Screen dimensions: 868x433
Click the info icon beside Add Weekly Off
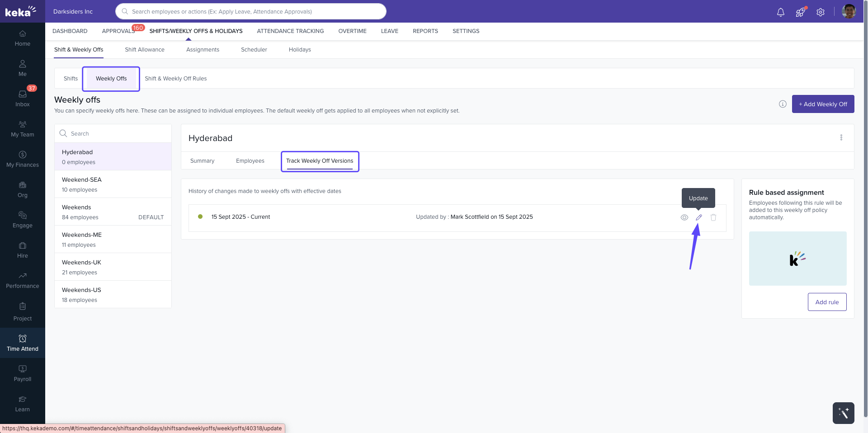tap(783, 104)
